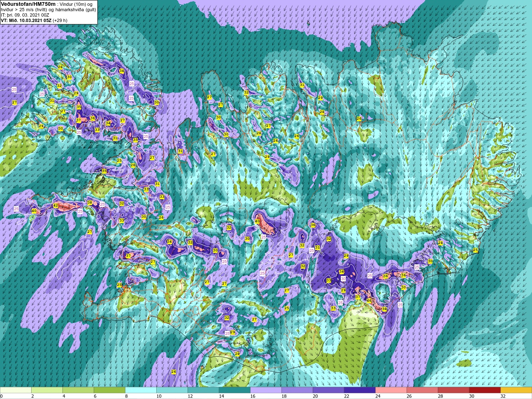532x399 pixels.
Task: Select the 8–10 m/s pale cyan legend swatch
Action: (x=141, y=390)
